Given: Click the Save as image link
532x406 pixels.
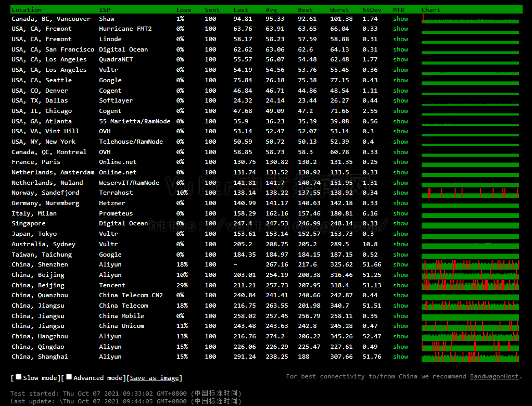Looking at the screenshot, I should click(x=155, y=378).
